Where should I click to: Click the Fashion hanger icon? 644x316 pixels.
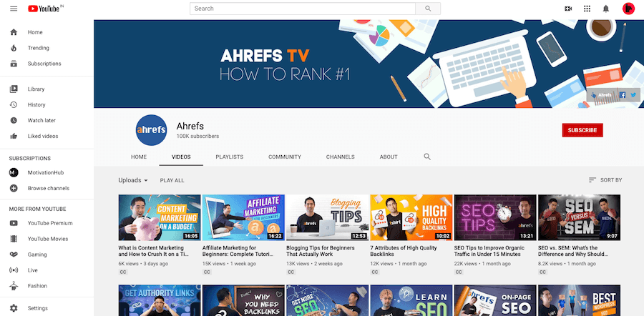coord(14,286)
